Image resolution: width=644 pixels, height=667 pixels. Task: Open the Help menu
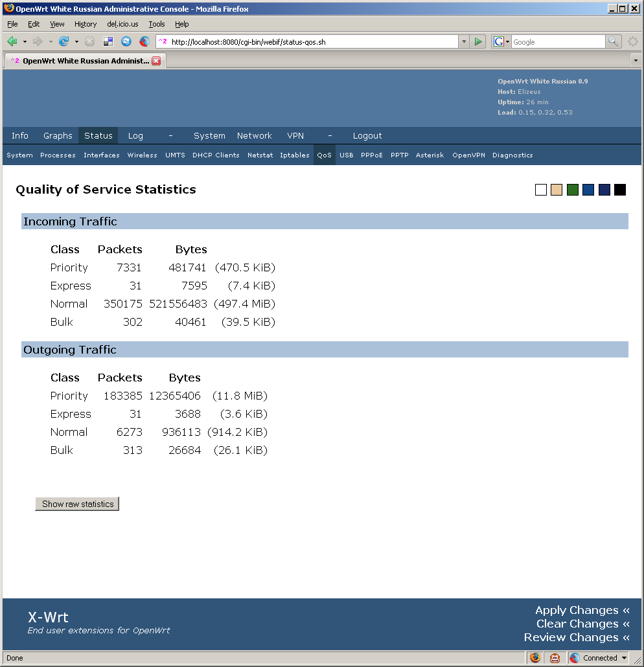click(x=182, y=24)
